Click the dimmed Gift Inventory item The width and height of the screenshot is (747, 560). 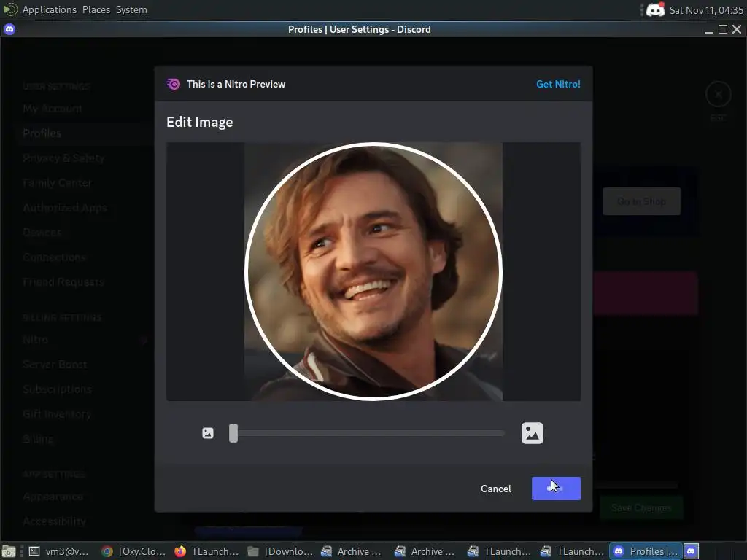pyautogui.click(x=57, y=414)
